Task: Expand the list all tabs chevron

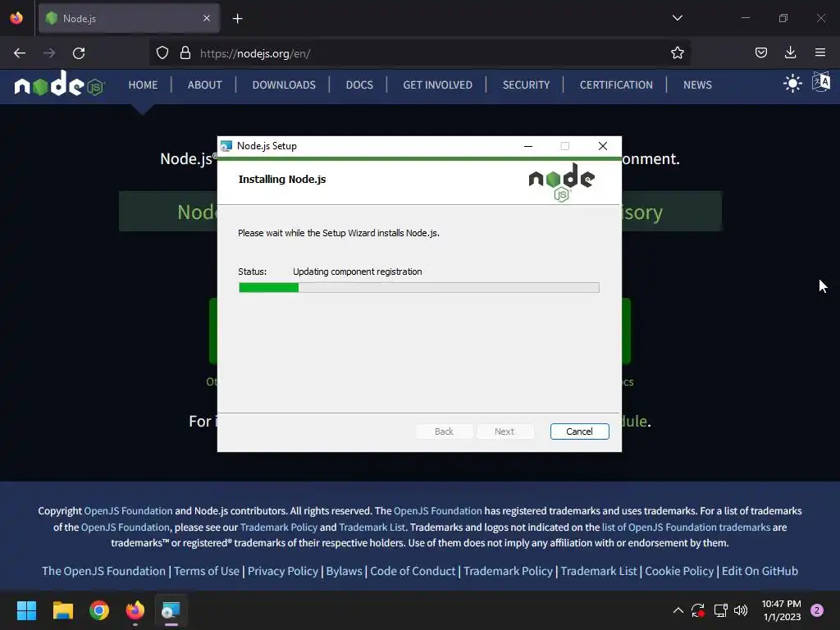Action: (677, 18)
